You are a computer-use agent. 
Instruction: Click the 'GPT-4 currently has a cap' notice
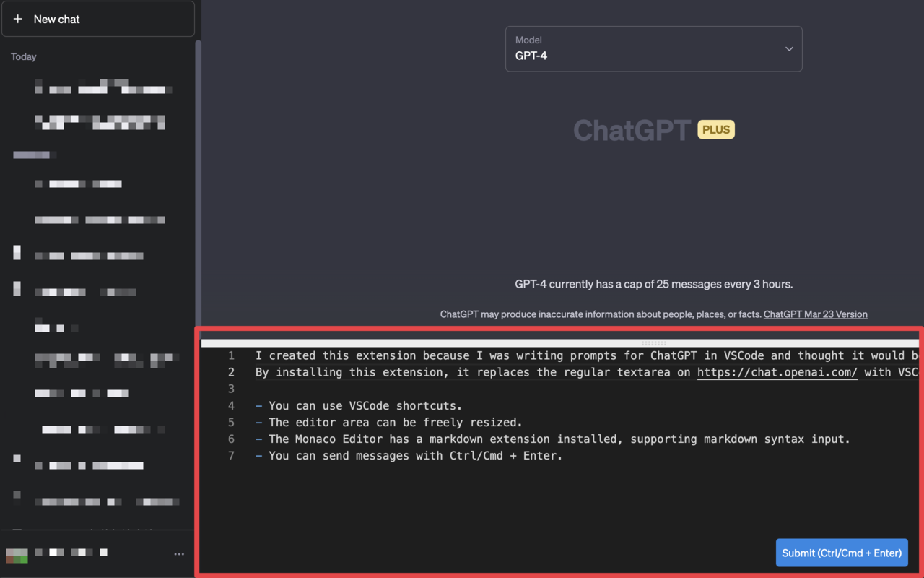(x=654, y=284)
